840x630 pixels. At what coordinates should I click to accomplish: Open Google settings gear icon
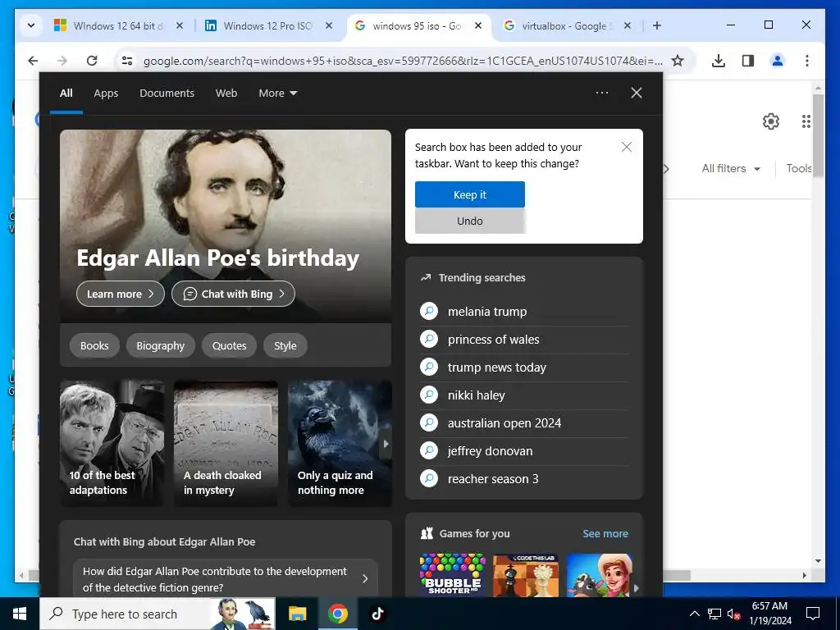click(x=771, y=121)
